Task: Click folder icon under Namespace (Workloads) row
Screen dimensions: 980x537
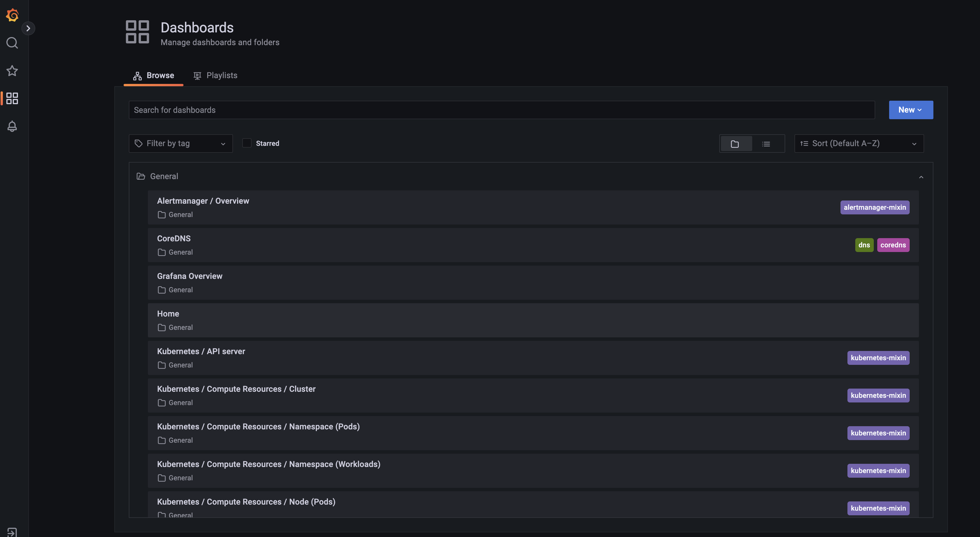Action: [x=162, y=479]
